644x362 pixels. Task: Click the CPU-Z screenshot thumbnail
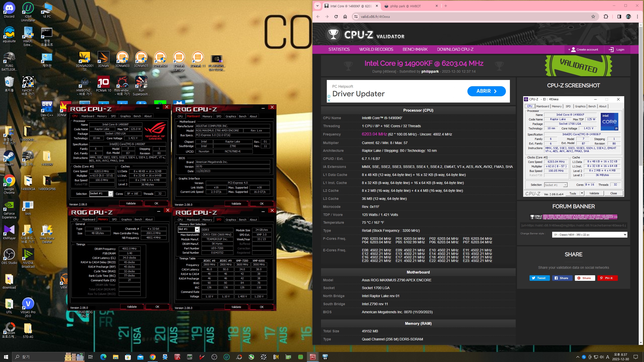573,147
